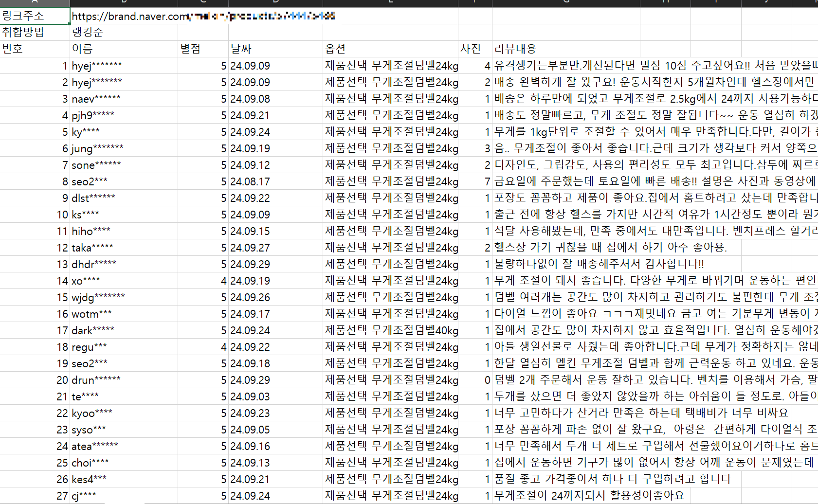Select the name cell 'choi****'

pos(124,463)
